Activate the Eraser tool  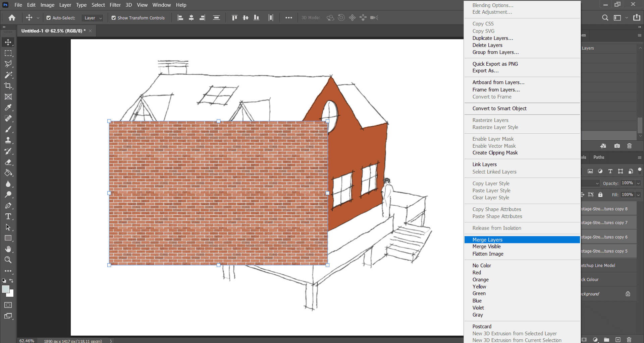[x=8, y=162]
